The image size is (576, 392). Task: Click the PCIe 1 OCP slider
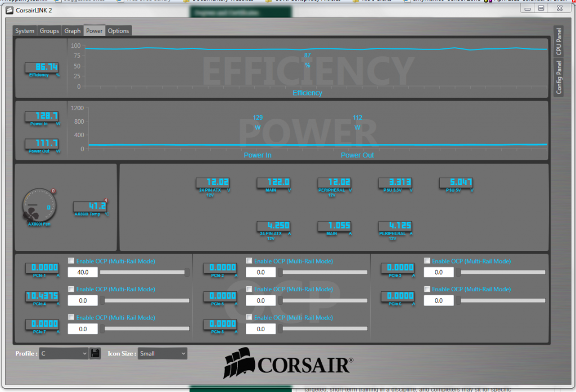pos(145,272)
